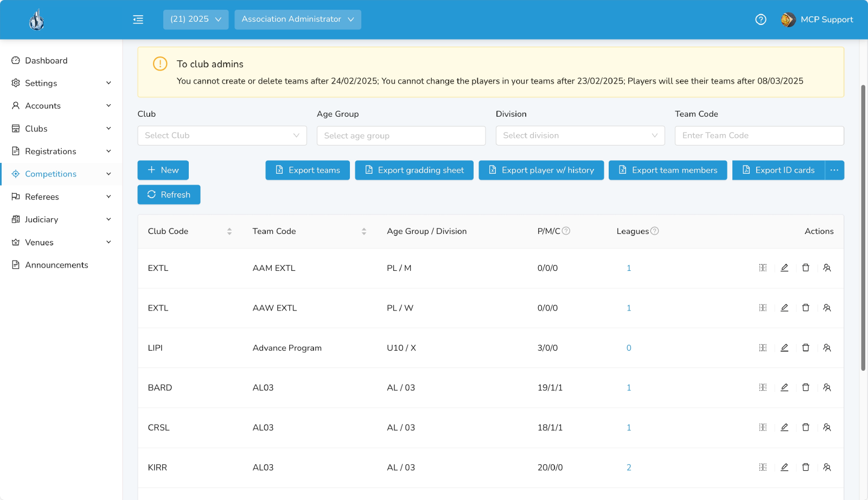The width and height of the screenshot is (868, 500).
Task: Open Announcements in sidebar
Action: (x=61, y=265)
